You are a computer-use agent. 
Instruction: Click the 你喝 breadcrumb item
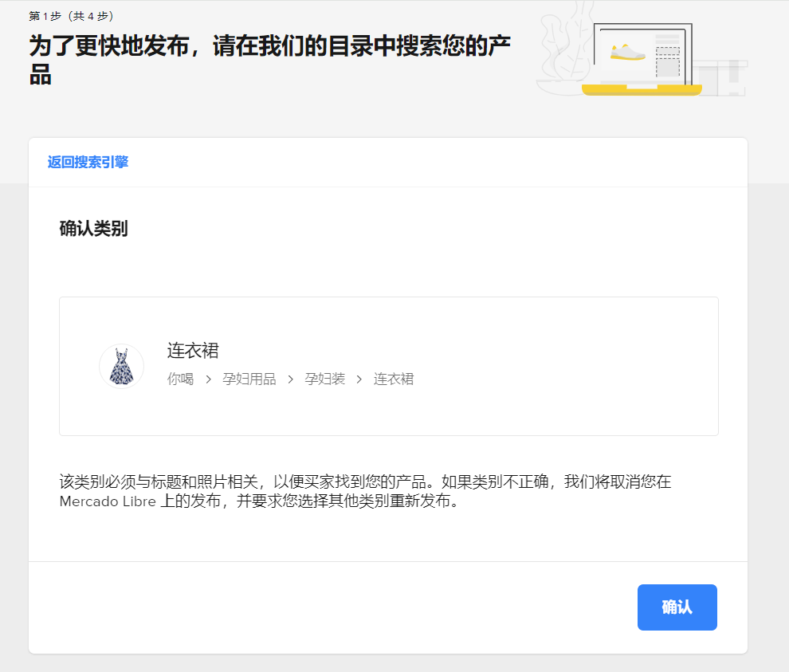point(180,379)
